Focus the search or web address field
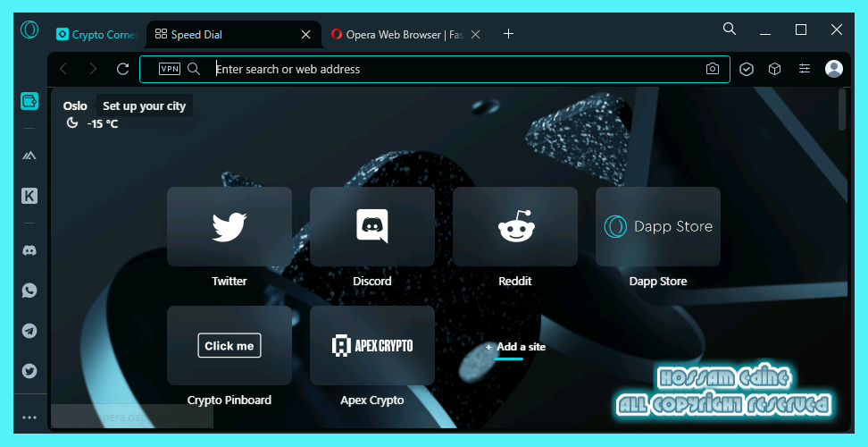Image resolution: width=868 pixels, height=447 pixels. (x=435, y=69)
